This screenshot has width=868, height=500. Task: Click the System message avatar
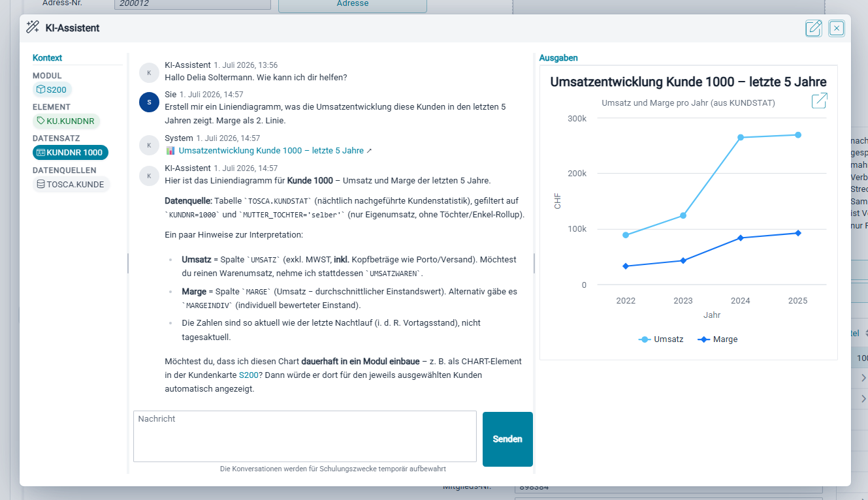point(150,146)
